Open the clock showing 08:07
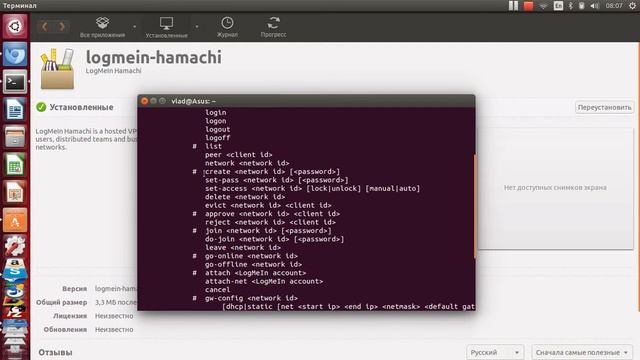Viewport: 640px width, 360px height. (x=614, y=6)
